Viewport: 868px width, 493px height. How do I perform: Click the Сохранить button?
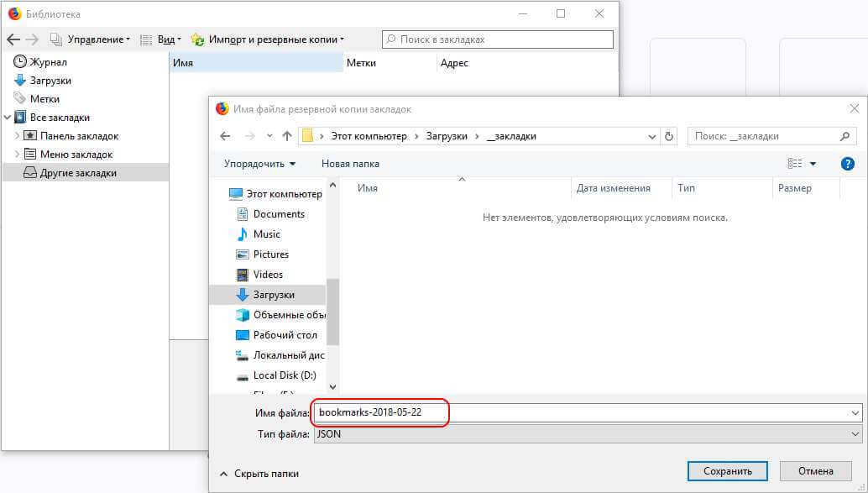pos(726,471)
